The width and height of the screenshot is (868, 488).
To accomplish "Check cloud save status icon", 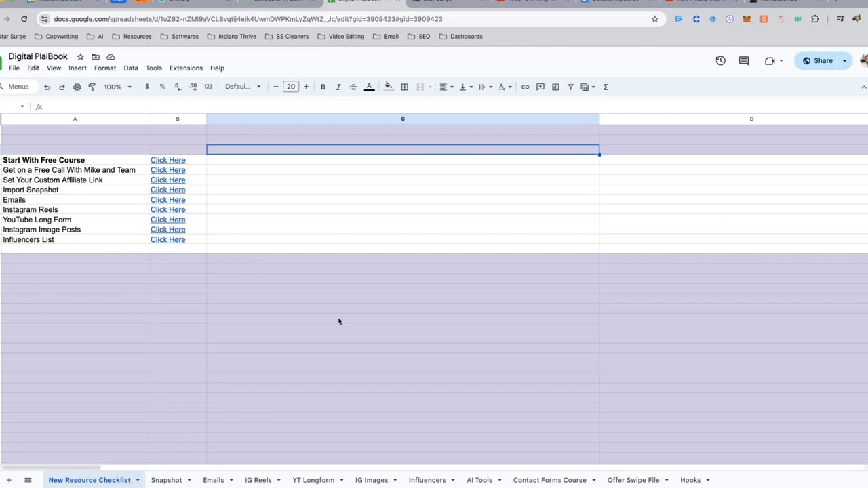I will (x=111, y=57).
